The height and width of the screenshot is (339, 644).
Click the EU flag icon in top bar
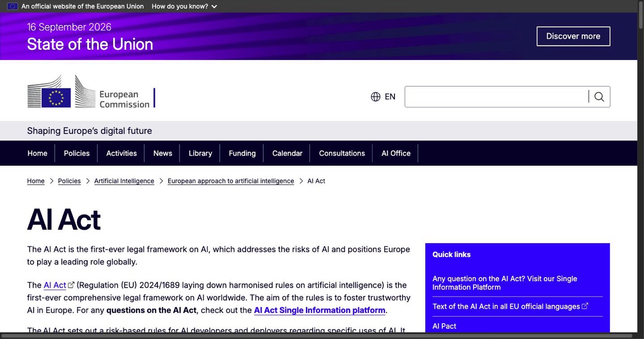(x=12, y=7)
